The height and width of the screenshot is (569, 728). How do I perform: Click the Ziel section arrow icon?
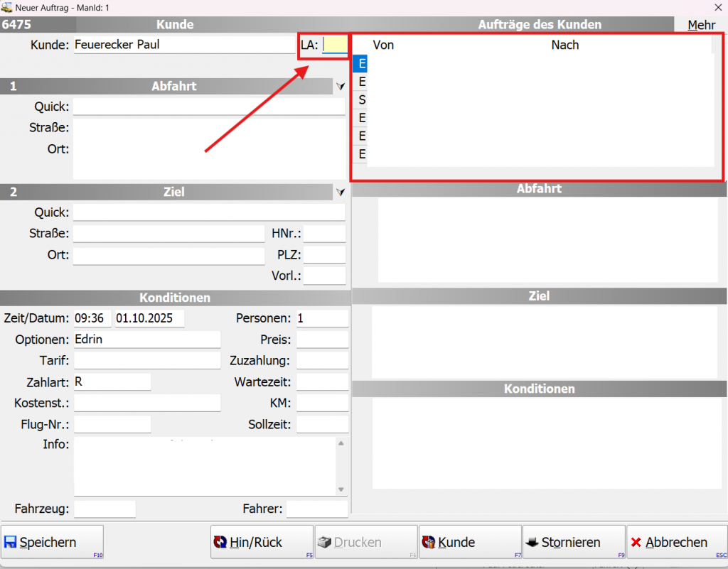pyautogui.click(x=341, y=192)
